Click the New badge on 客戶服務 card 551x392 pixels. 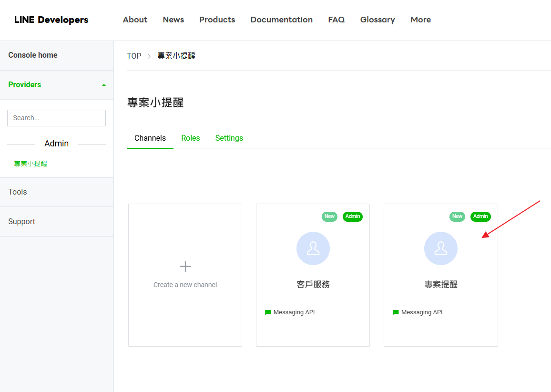pyautogui.click(x=329, y=216)
